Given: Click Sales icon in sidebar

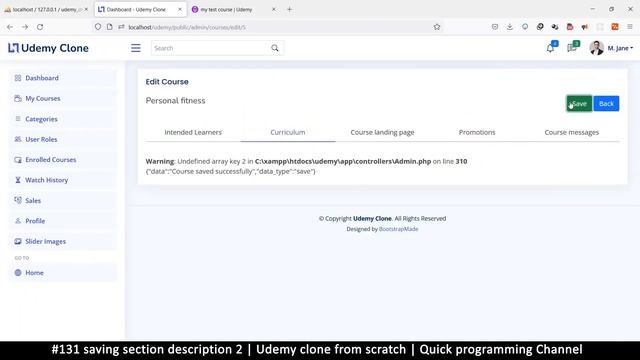Looking at the screenshot, I should 18,200.
